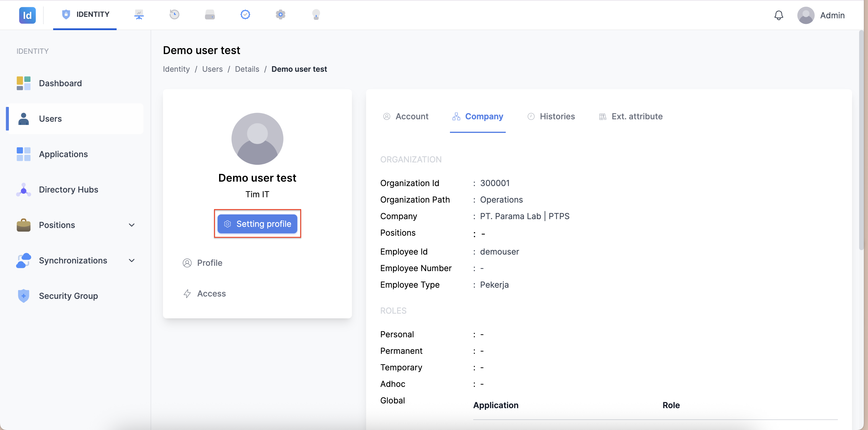Click the Identity breadcrumb link

point(176,69)
